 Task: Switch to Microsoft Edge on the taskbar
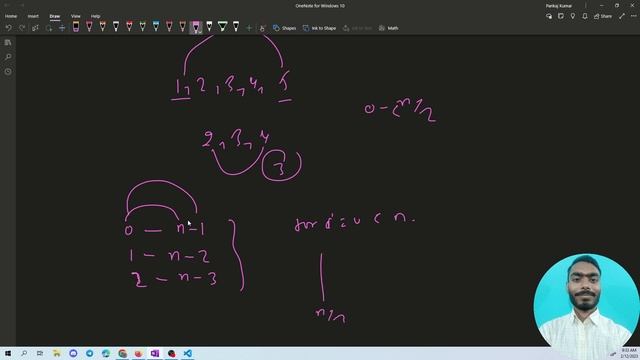[106, 353]
